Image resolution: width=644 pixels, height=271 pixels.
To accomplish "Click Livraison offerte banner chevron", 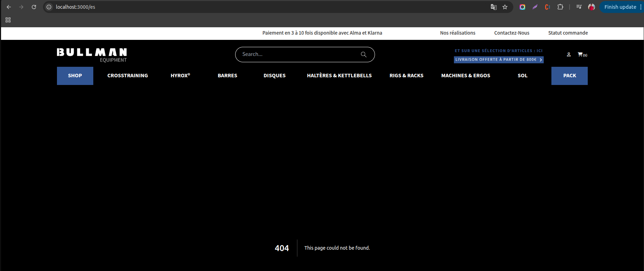I will point(541,60).
